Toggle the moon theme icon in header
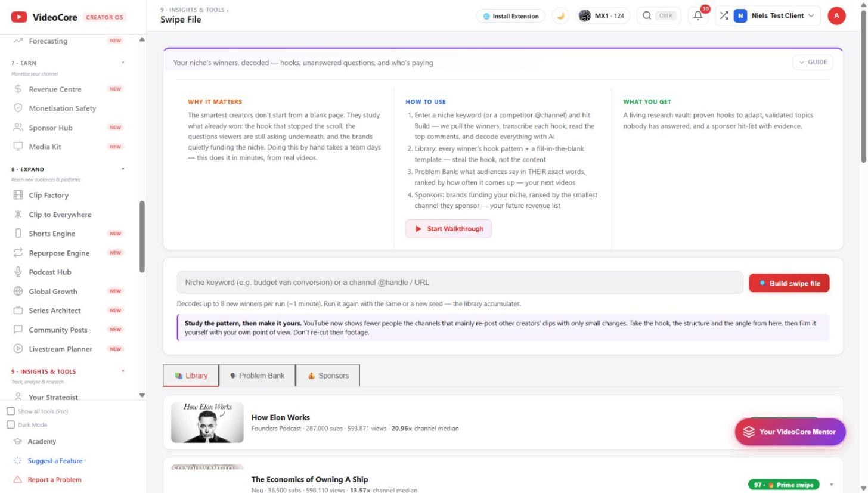This screenshot has width=868, height=493. pos(560,16)
